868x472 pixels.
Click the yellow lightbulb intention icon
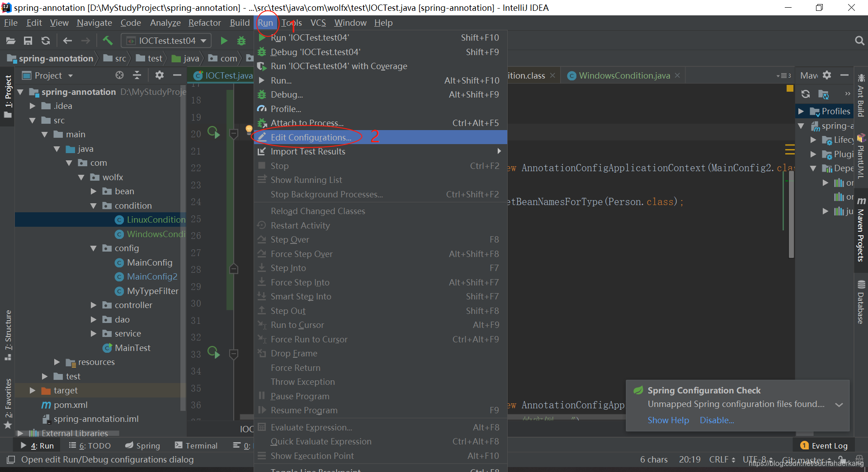249,130
